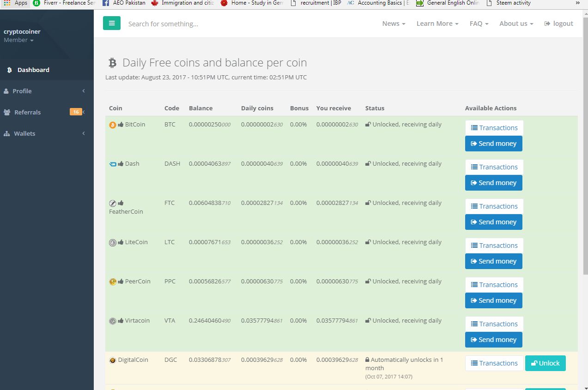Open the News dropdown menu
Viewport: 588px width, 390px height.
394,24
